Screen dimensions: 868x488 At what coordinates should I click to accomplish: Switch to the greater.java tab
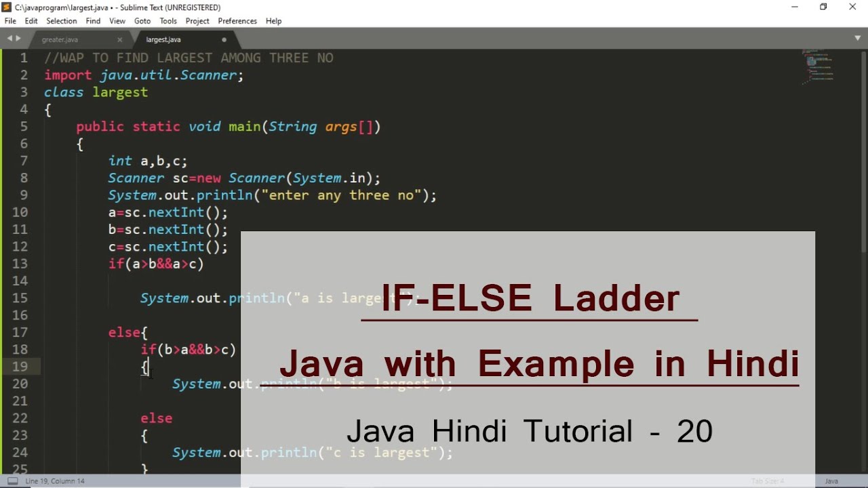click(60, 39)
